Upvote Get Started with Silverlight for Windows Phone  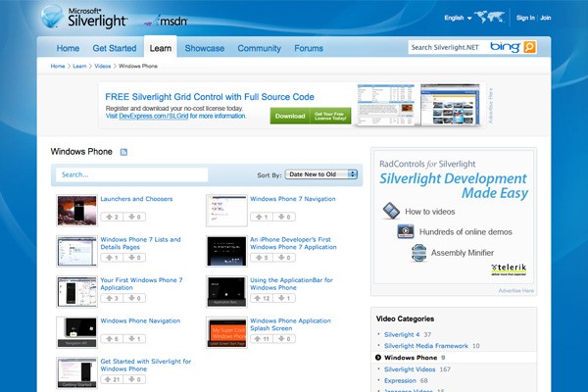pyautogui.click(x=112, y=379)
